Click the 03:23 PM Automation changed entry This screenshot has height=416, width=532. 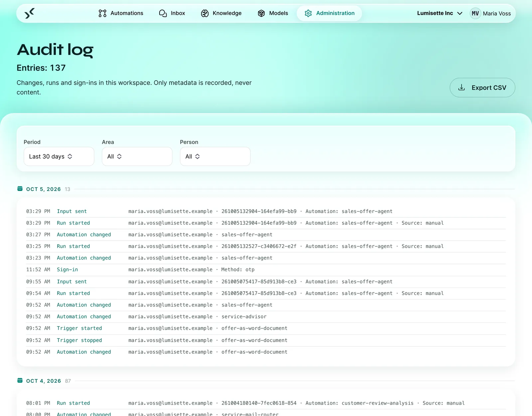(x=266, y=258)
